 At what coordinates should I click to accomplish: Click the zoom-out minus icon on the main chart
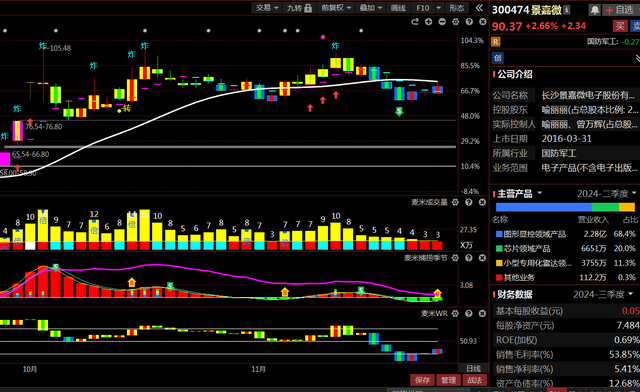(x=442, y=22)
